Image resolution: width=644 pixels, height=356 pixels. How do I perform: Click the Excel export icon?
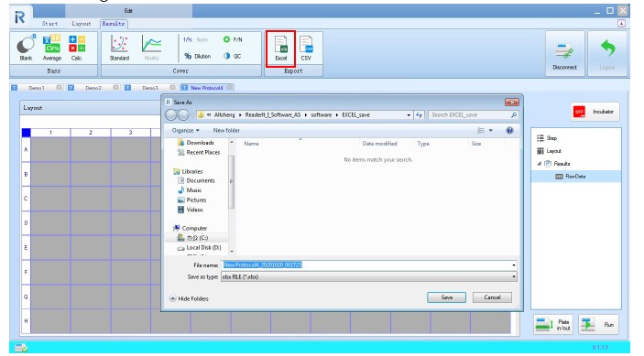[x=280, y=49]
